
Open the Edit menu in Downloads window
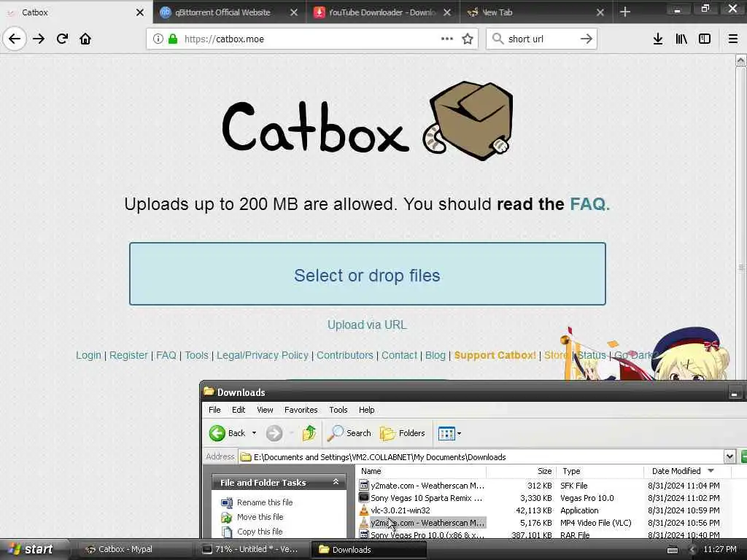point(239,410)
